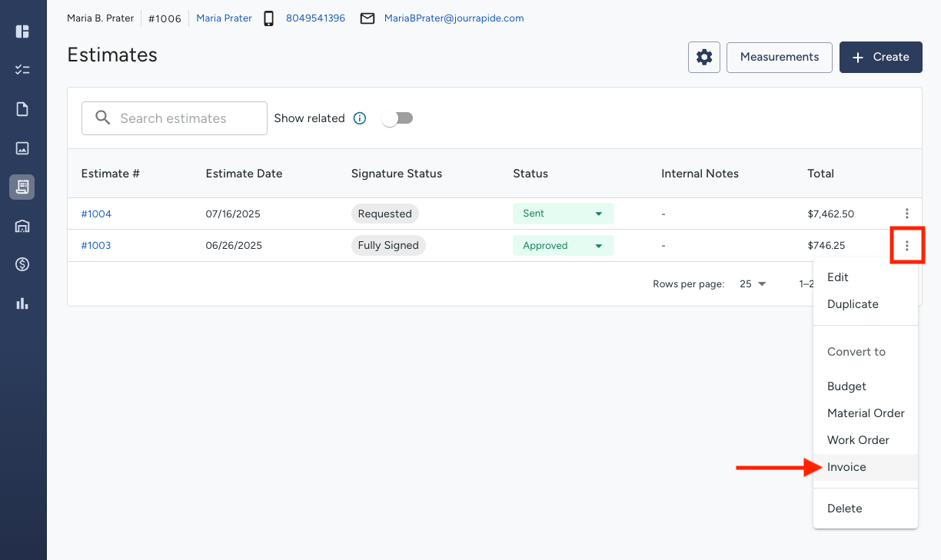Open Financials using the dollar sign icon
The width and height of the screenshot is (941, 560).
[x=22, y=264]
